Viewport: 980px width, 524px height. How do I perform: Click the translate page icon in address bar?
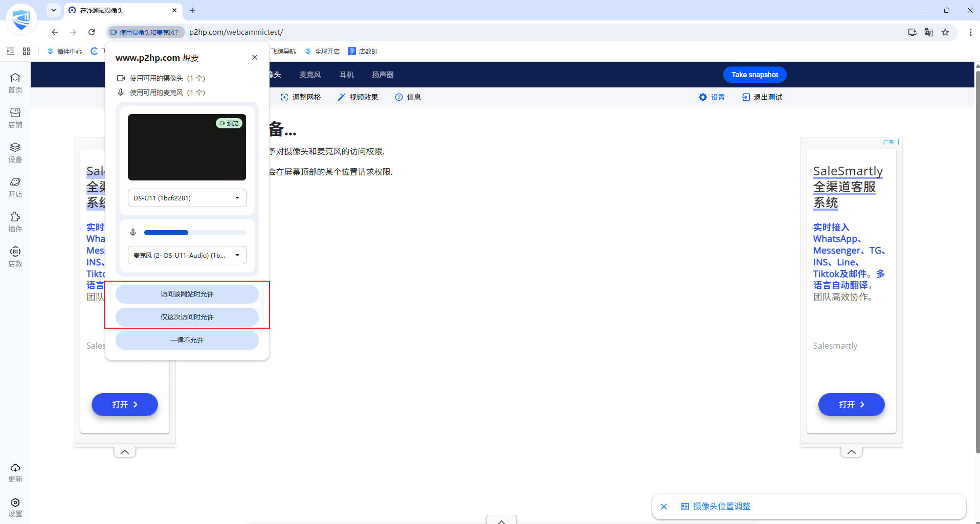tap(929, 32)
